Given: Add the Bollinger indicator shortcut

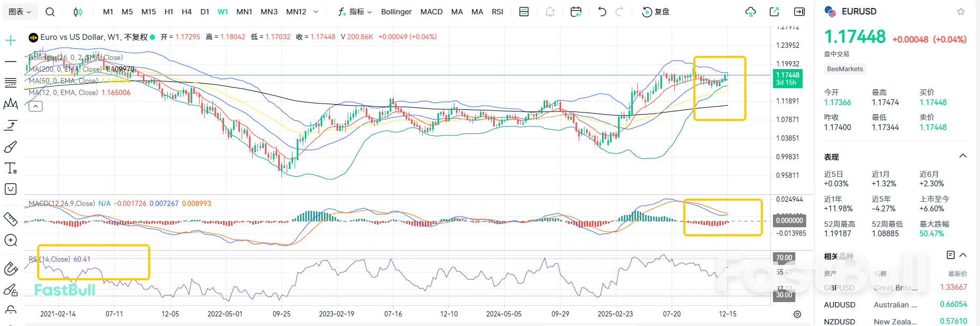Looking at the screenshot, I should click(x=396, y=12).
